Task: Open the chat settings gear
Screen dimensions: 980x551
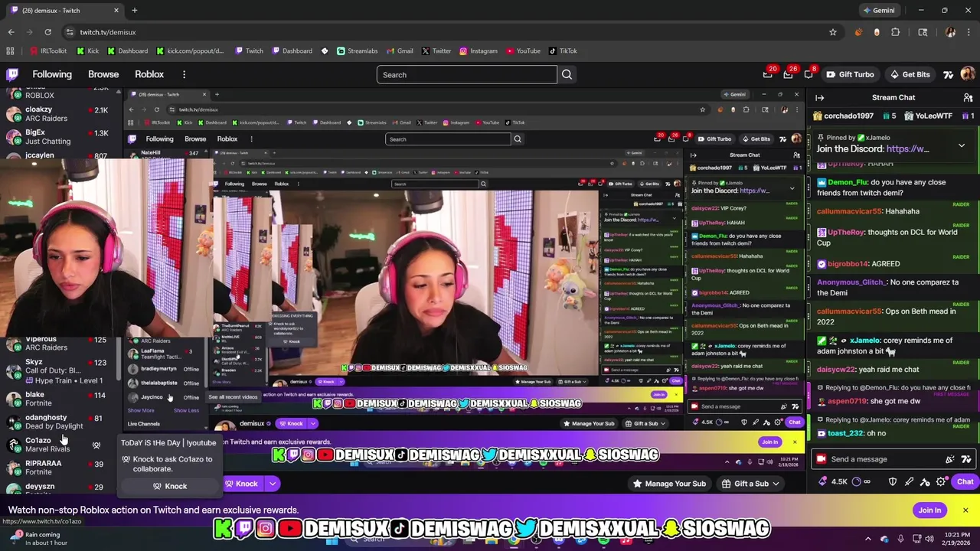Action: 941,482
